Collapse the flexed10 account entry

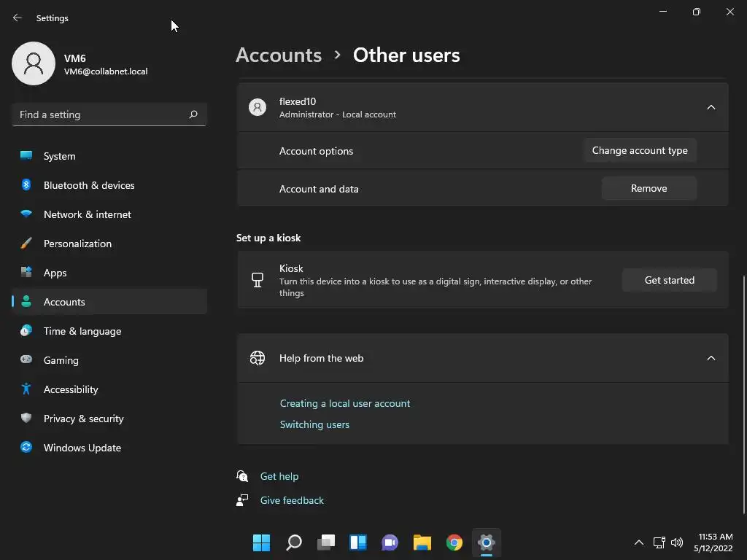coord(711,107)
